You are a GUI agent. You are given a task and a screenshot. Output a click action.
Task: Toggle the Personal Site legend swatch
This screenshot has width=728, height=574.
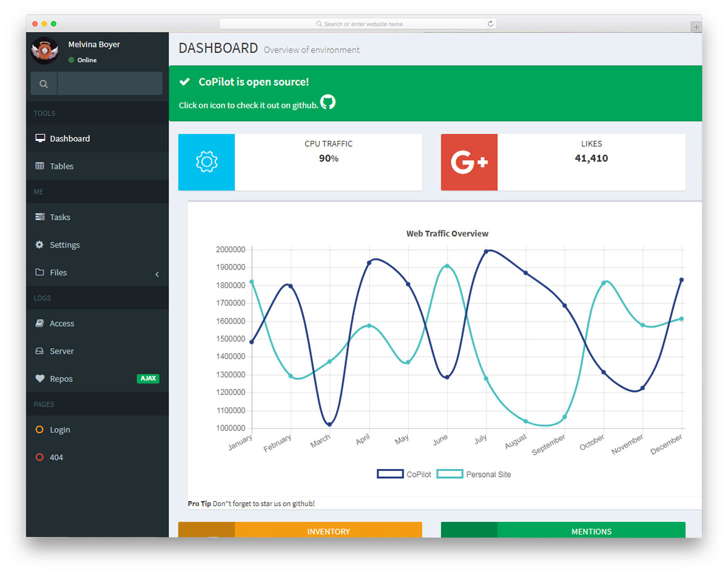(x=450, y=474)
